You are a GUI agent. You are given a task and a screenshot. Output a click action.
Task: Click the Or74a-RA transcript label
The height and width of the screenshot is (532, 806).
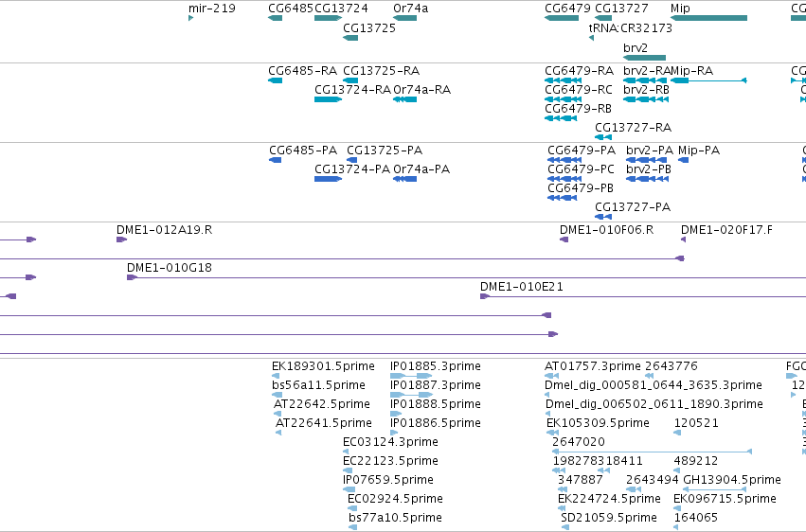point(422,89)
